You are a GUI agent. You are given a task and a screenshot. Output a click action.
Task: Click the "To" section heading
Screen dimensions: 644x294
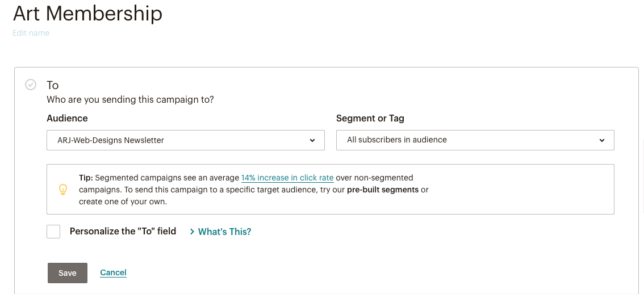tap(53, 85)
